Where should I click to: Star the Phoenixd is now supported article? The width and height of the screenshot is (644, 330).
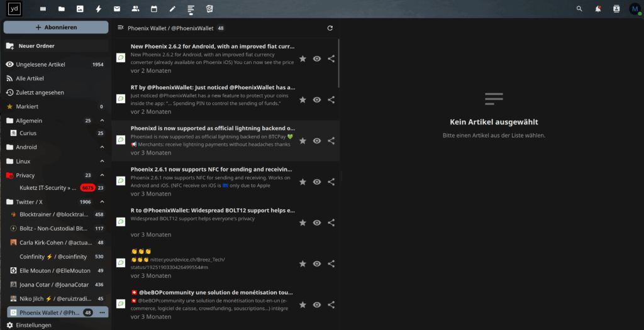pyautogui.click(x=303, y=141)
